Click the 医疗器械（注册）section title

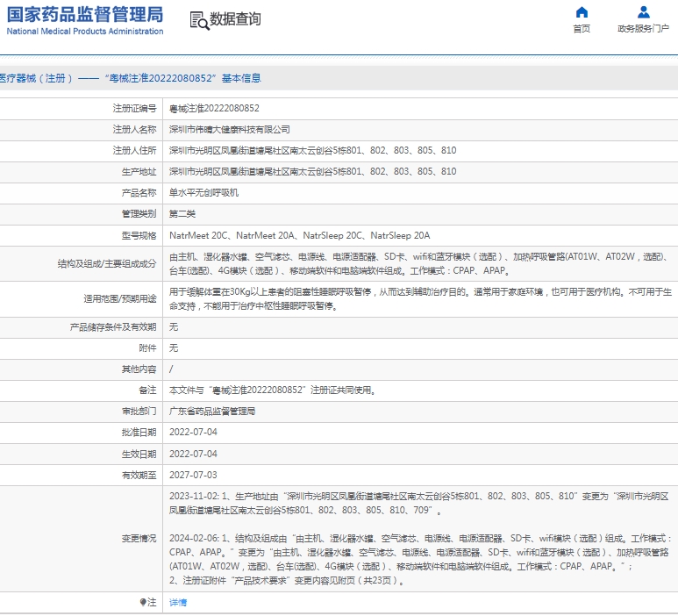[x=130, y=78]
